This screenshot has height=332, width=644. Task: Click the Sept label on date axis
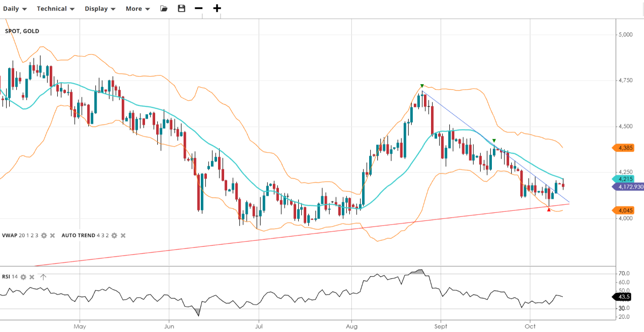click(x=441, y=327)
